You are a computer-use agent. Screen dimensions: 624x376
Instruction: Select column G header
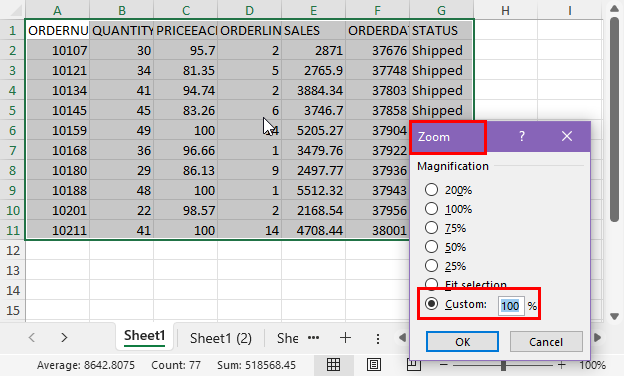point(441,10)
